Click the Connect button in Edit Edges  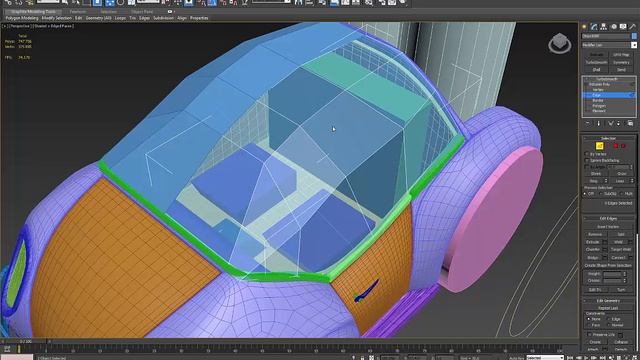tap(619, 258)
